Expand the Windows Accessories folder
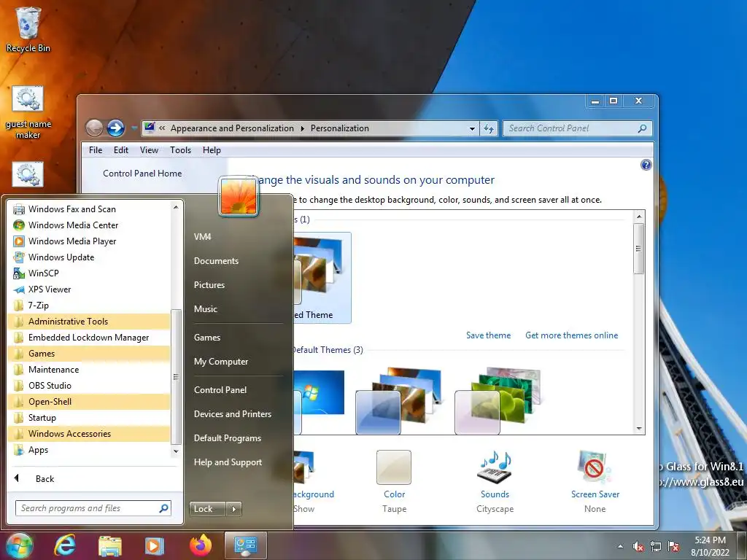747x560 pixels. coord(89,434)
